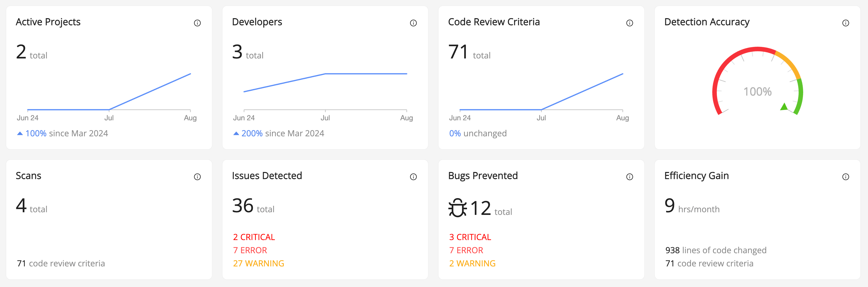
Task: Open info tooltip on the Scans card
Action: tap(198, 176)
